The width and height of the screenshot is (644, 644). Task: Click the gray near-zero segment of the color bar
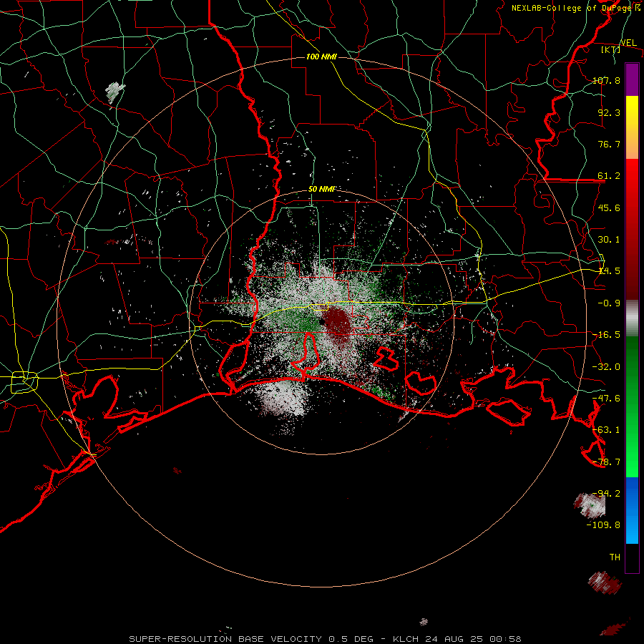[632, 318]
